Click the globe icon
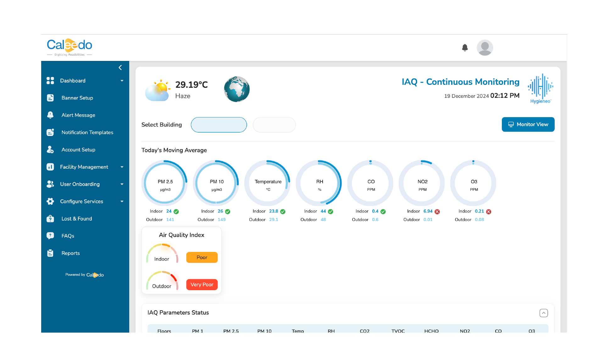The width and height of the screenshot is (599, 364). (x=237, y=89)
